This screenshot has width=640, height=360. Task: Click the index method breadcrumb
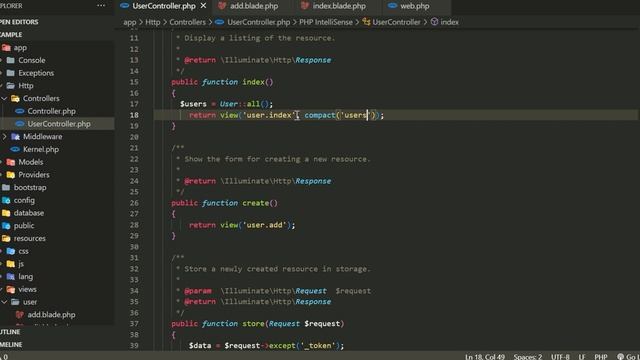[449, 22]
